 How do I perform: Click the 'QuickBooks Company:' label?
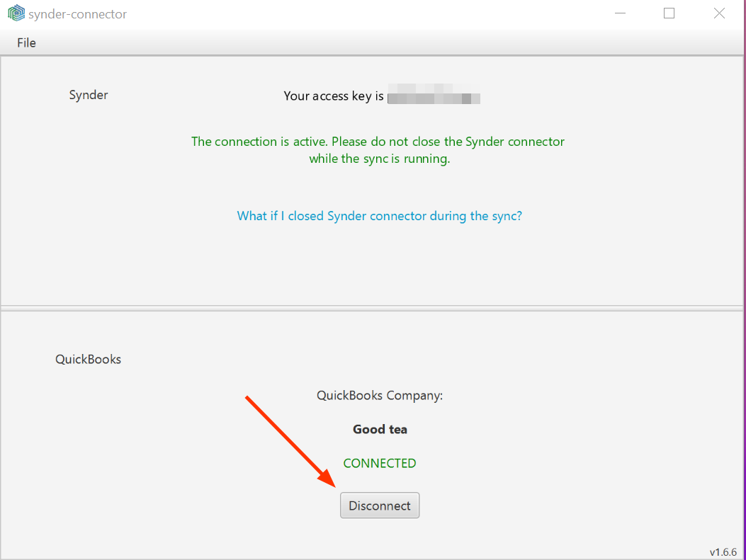(380, 396)
